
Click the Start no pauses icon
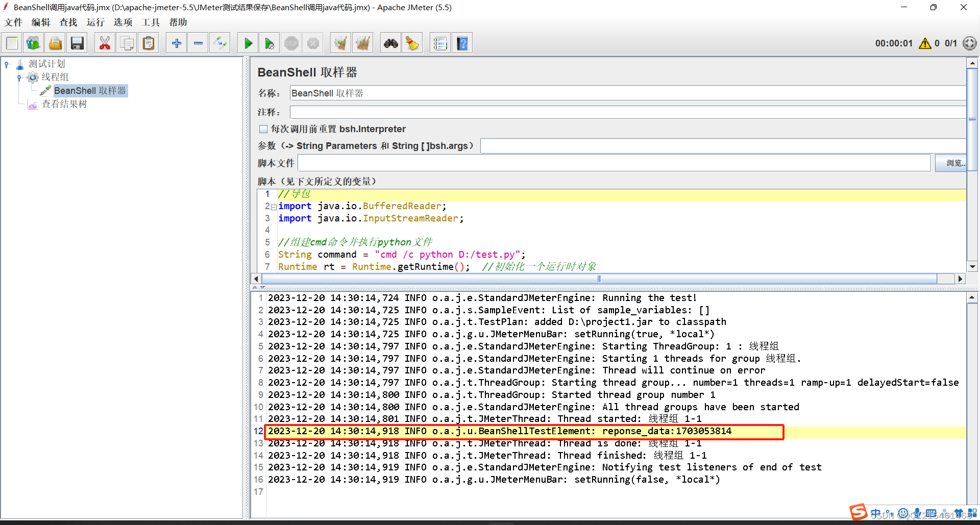click(x=269, y=43)
